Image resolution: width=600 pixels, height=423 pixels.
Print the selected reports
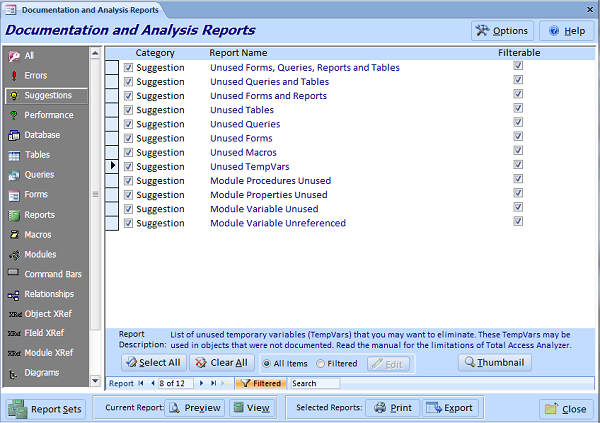click(x=393, y=408)
